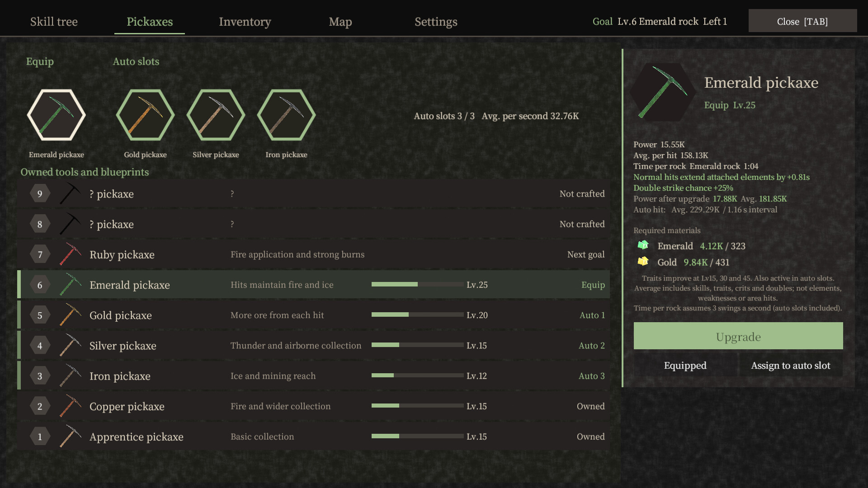Switch to the Inventory tab
This screenshot has height=488, width=868.
tap(245, 22)
